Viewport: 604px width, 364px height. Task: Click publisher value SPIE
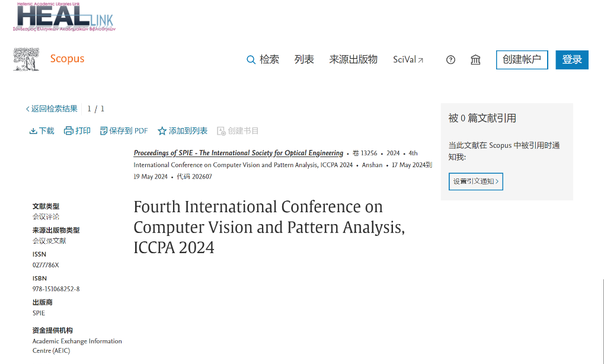pyautogui.click(x=39, y=313)
